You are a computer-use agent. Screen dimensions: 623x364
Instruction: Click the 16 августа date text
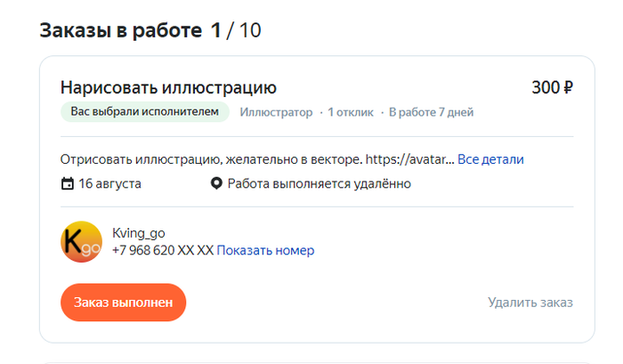[109, 184]
